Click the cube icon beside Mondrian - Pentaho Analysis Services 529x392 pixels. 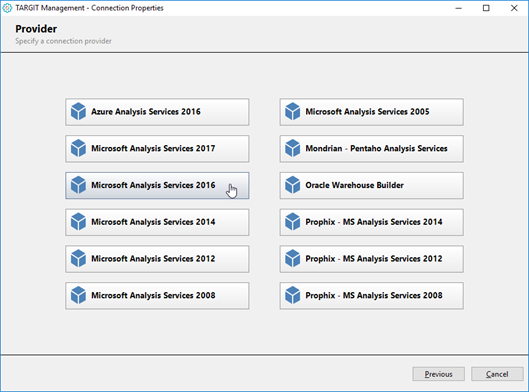point(293,148)
